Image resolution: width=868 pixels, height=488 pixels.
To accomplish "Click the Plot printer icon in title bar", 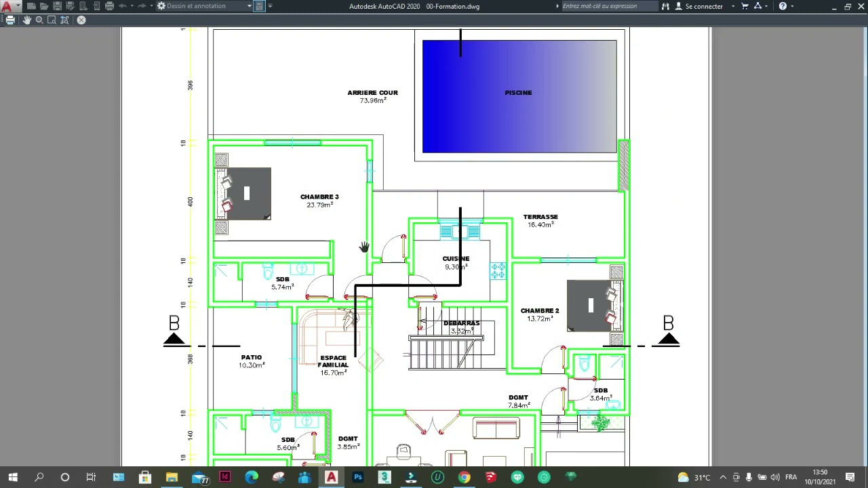I will tap(109, 6).
